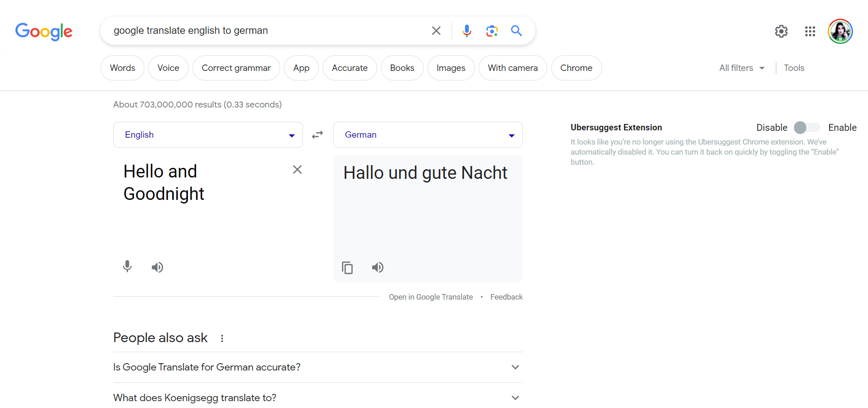
Task: Click the results count text
Action: click(x=197, y=105)
